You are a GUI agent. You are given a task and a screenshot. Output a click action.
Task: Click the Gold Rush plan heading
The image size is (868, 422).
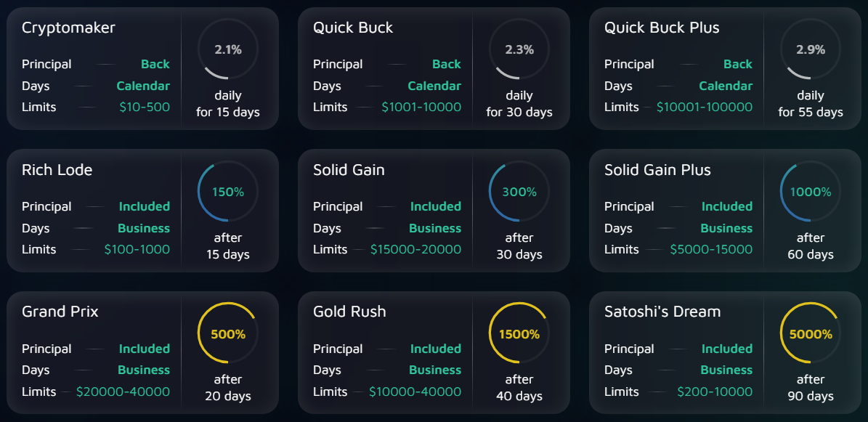click(349, 312)
